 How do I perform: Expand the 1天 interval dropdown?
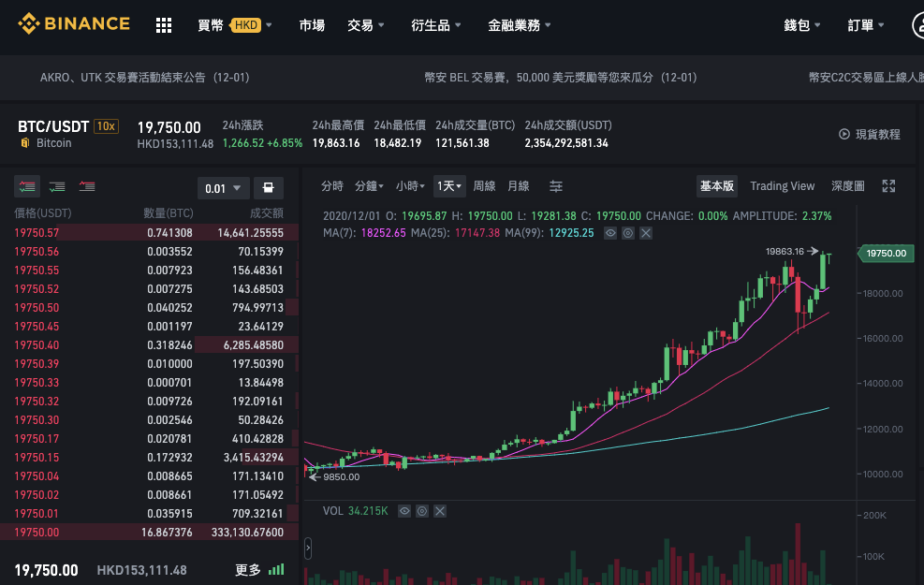(449, 186)
